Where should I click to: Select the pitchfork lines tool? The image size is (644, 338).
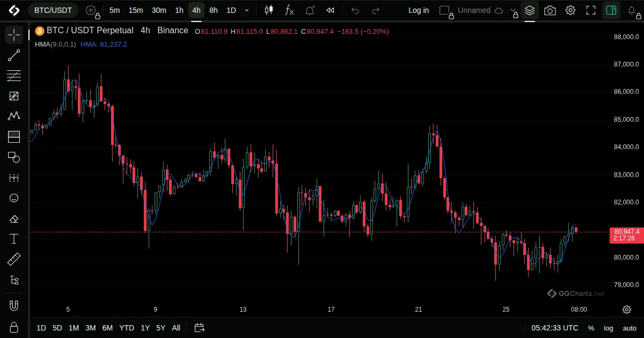14,76
